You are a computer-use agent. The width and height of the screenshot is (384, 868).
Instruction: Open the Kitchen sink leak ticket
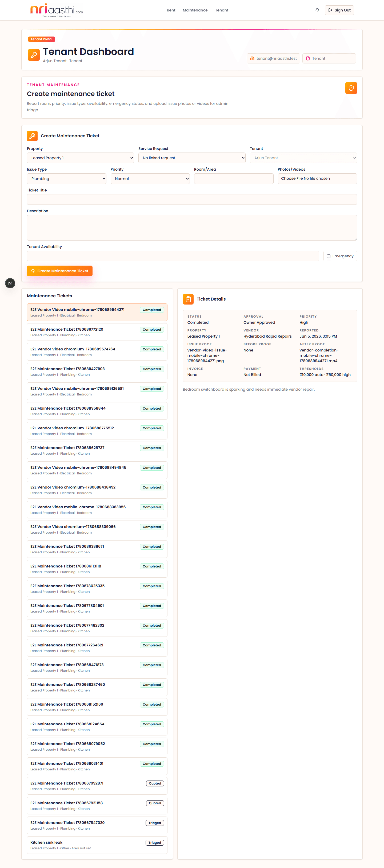[x=97, y=845]
